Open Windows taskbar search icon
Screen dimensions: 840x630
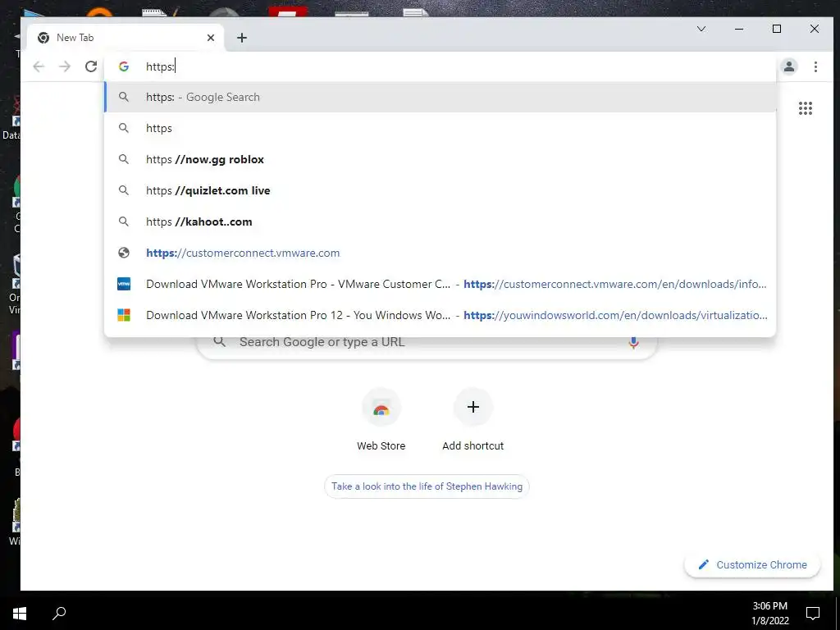coord(59,613)
